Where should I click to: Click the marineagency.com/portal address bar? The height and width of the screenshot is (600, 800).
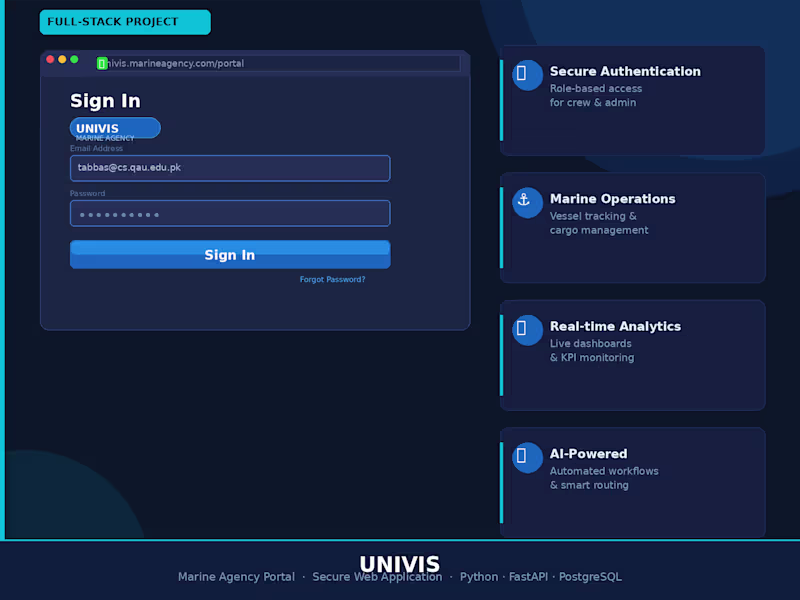click(278, 63)
